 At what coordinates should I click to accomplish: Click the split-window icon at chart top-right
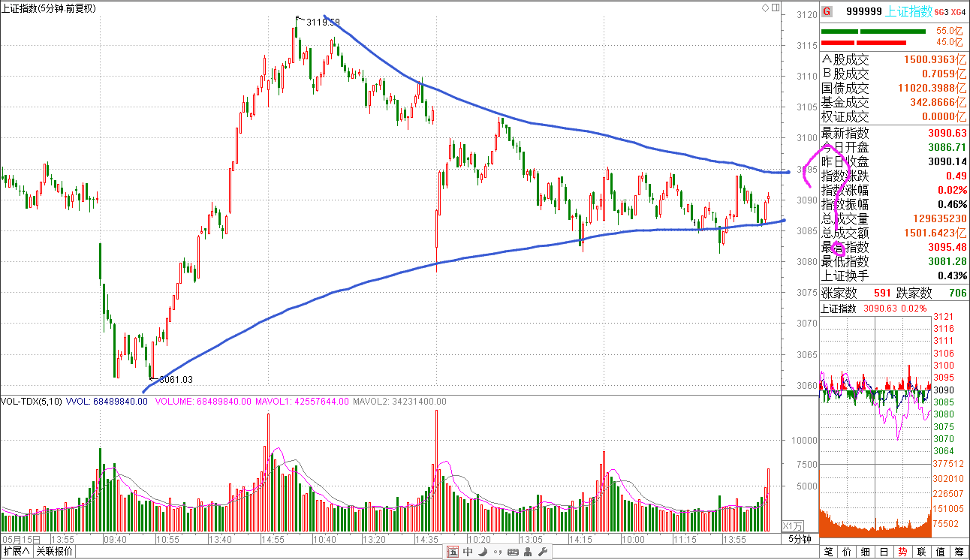(x=775, y=8)
